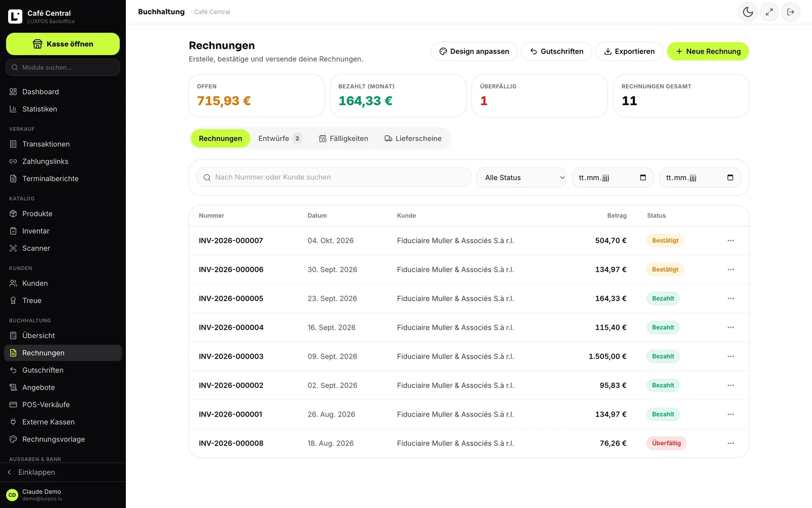Image resolution: width=812 pixels, height=508 pixels.
Task: Open Kunden in the sidebar
Action: pyautogui.click(x=63, y=283)
